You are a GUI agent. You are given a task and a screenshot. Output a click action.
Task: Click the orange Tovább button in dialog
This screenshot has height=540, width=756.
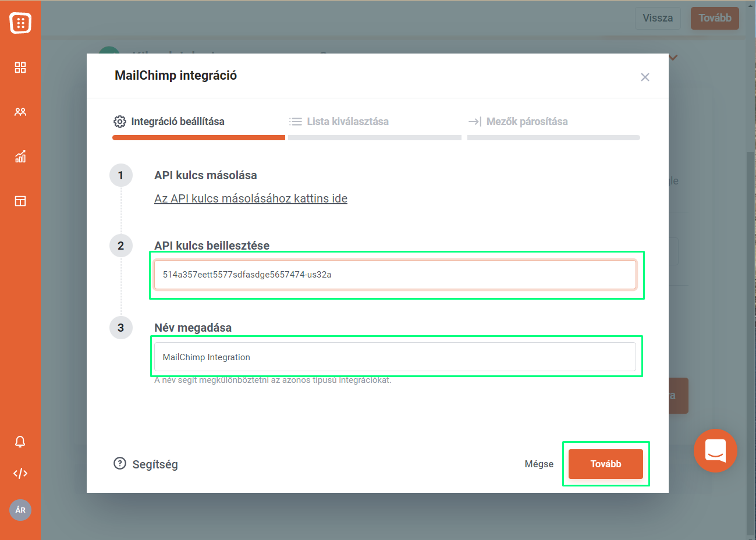[x=606, y=464]
